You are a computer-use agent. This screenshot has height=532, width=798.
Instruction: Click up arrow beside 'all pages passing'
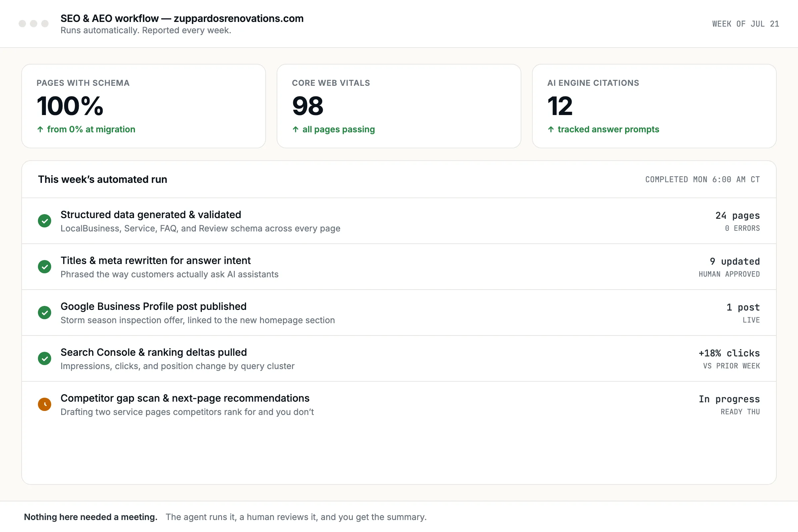click(296, 129)
